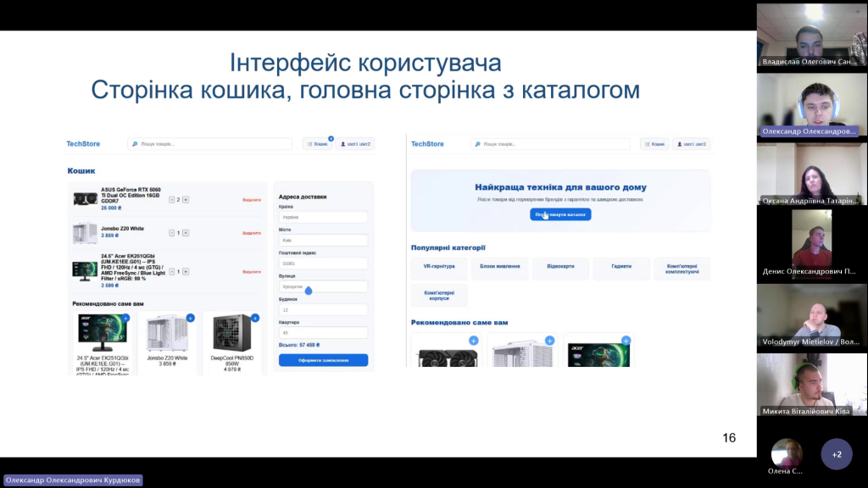Click the TechStore logo on the cart page

click(x=83, y=144)
